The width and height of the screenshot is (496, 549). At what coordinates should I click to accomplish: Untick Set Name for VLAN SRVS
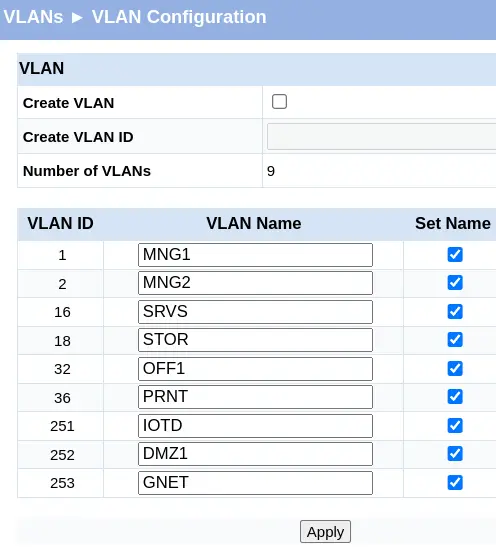coord(455,312)
